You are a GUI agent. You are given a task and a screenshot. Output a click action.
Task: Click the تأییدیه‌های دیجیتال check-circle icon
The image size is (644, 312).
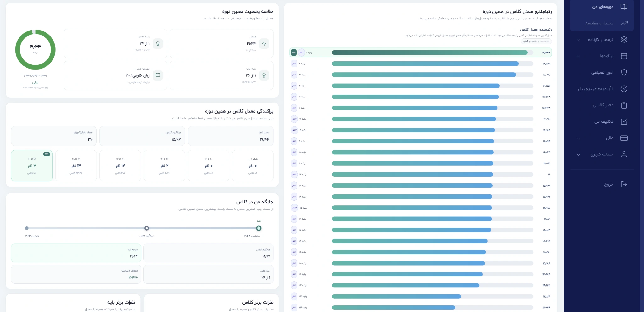pos(624,89)
